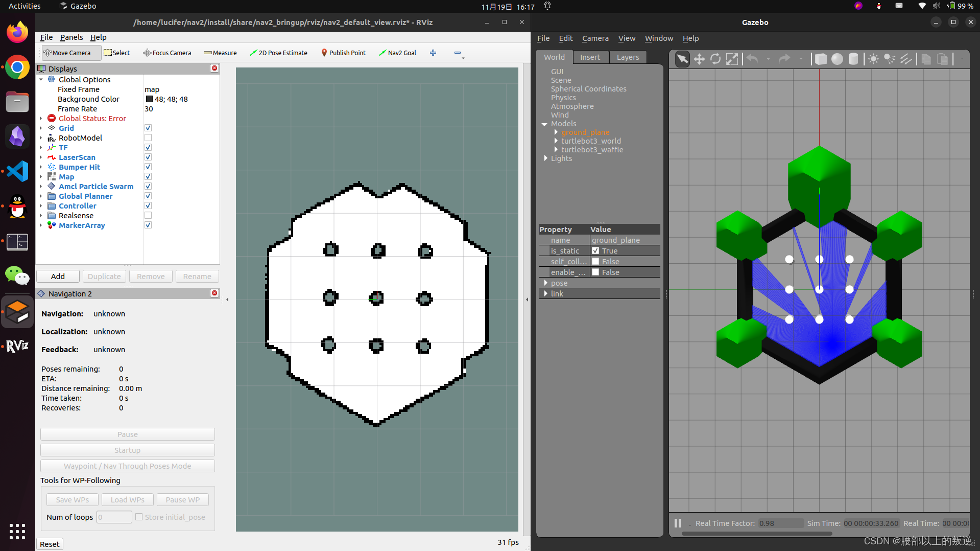Open the Gazebo Camera menu
The image size is (980, 551).
[x=595, y=38]
